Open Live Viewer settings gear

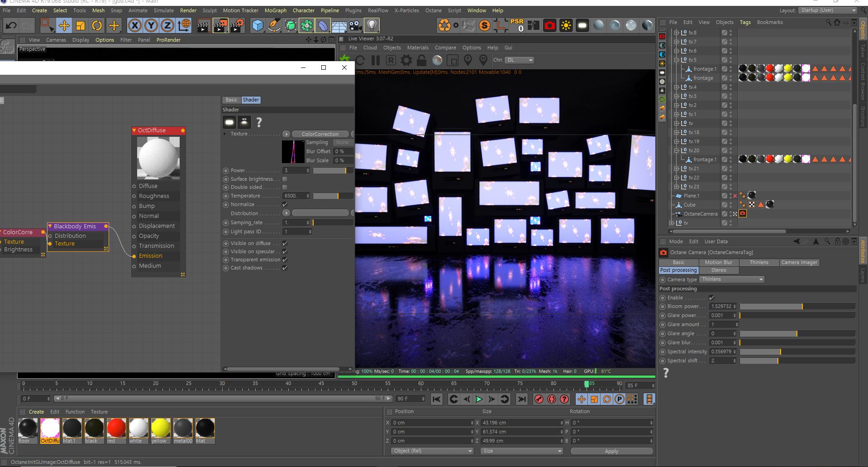(x=406, y=60)
